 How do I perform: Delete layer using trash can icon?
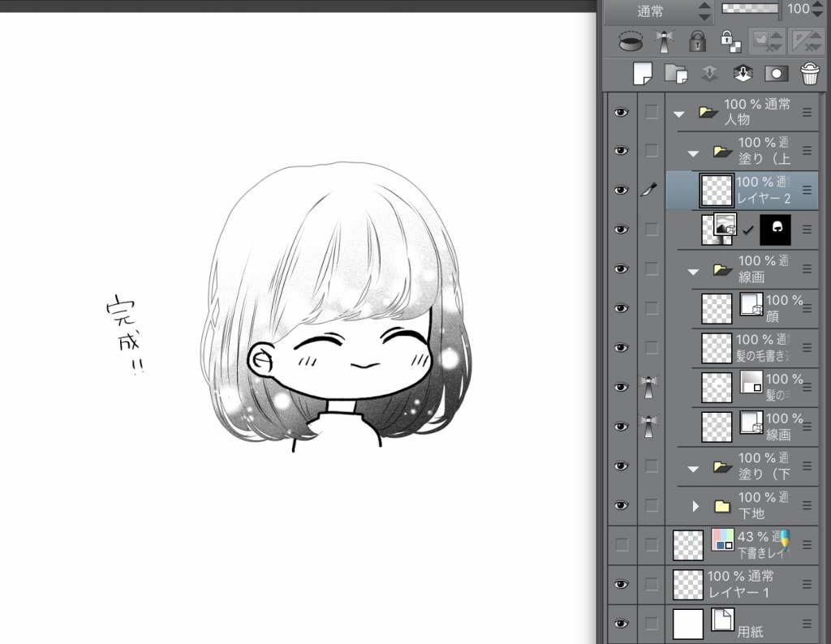click(x=809, y=73)
